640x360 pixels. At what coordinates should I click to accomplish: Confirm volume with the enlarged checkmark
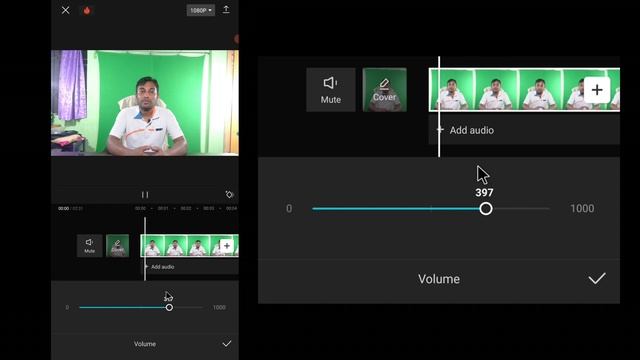597,279
